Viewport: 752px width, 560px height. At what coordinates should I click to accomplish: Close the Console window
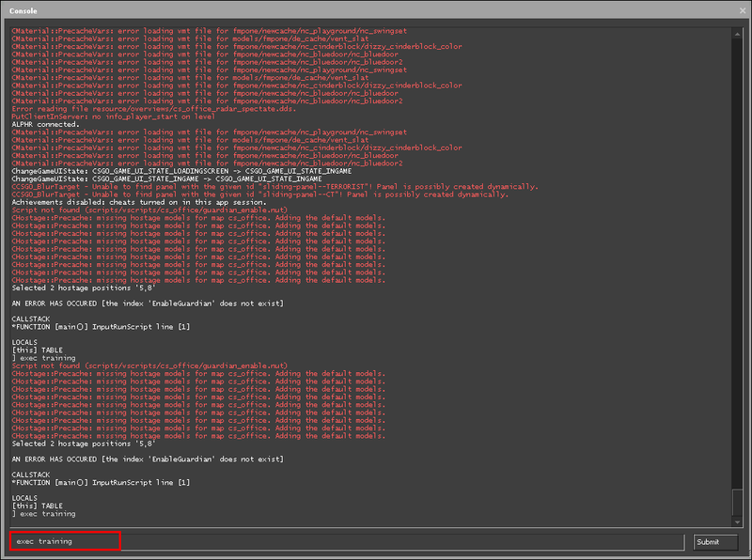point(743,10)
